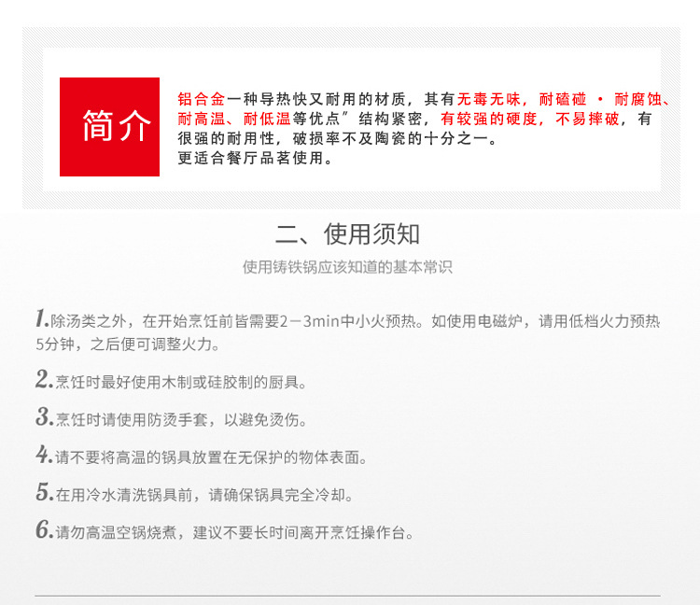Click tip 3 about 防烫手套
Viewport: 700px width, 605px height.
coord(171,418)
